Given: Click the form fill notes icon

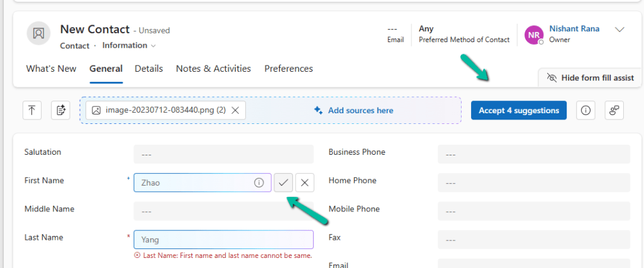Looking at the screenshot, I should [61, 110].
